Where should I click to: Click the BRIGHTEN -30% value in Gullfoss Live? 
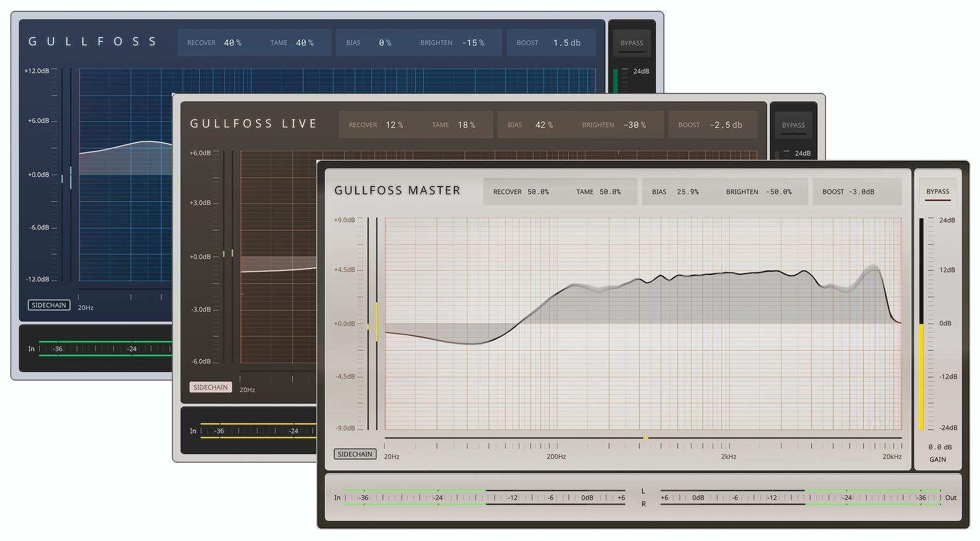tap(634, 125)
